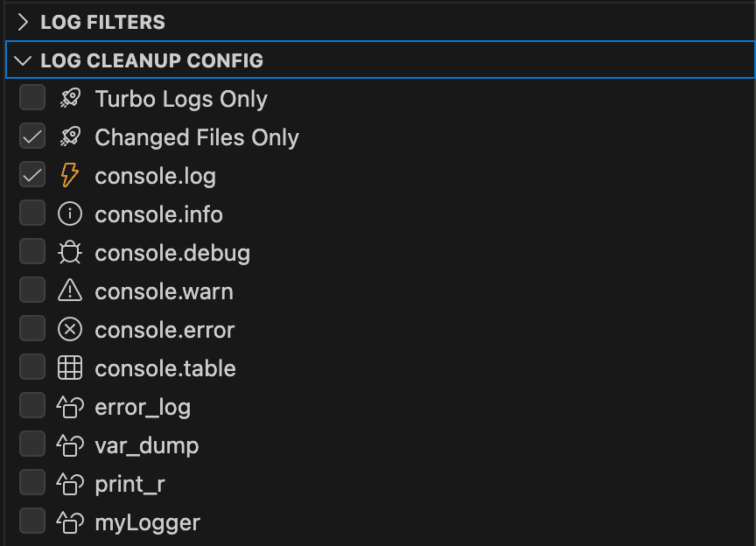
Task: Click the megaphone icon beside error_log
Action: click(x=70, y=405)
